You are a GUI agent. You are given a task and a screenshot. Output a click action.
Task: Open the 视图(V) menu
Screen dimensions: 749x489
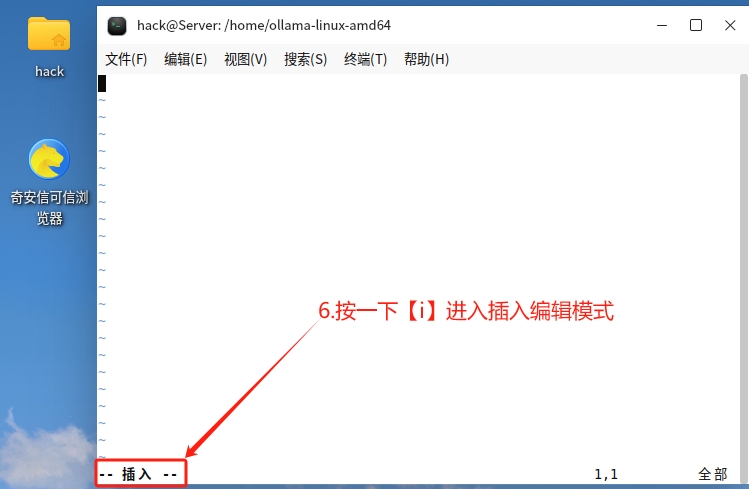point(246,59)
